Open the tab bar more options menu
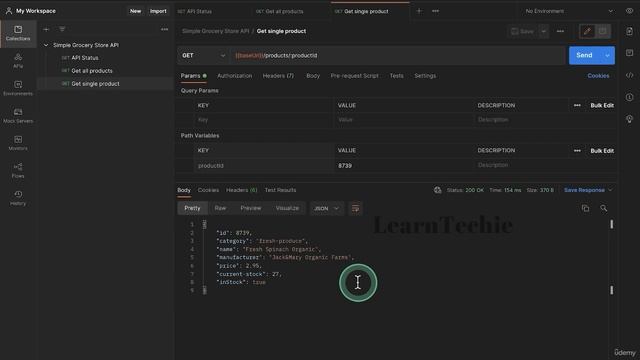Image resolution: width=640 pixels, height=360 pixels. point(436,11)
